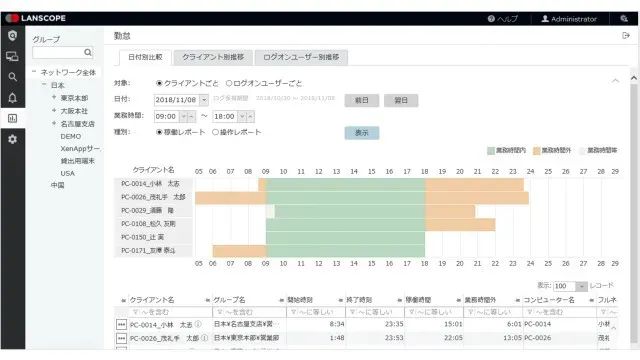
Task: Click the LANSCOPE logo
Action: tap(36, 18)
